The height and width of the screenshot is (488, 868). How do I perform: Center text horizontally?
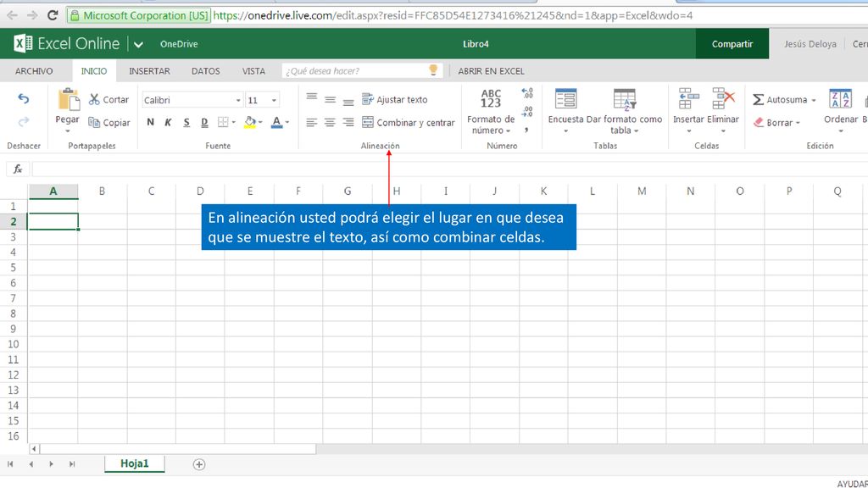coord(330,122)
